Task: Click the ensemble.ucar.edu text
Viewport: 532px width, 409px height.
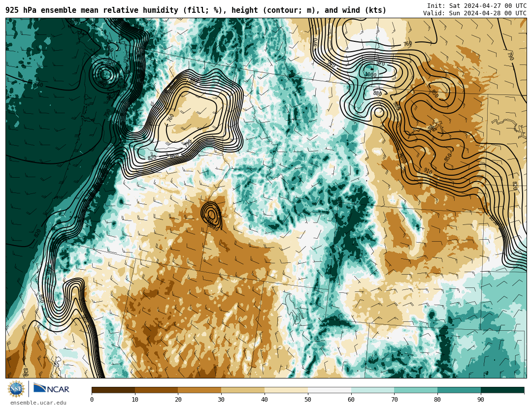Action: pos(38,403)
